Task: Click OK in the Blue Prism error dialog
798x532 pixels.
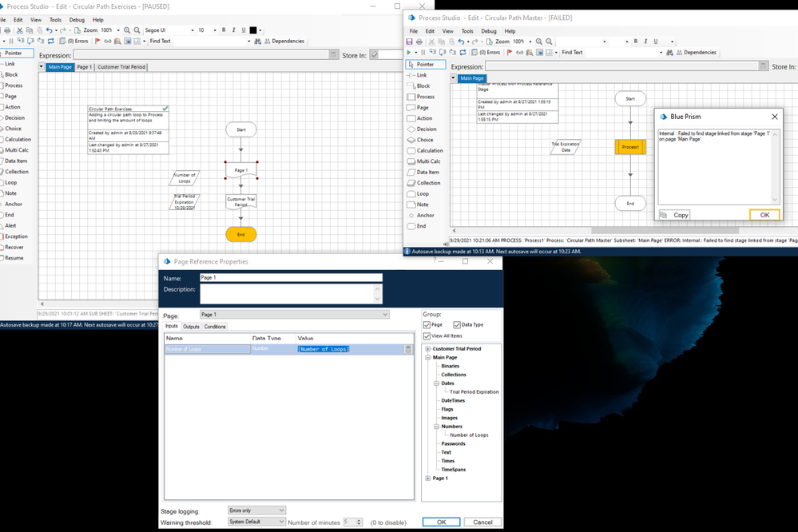Action: click(764, 215)
